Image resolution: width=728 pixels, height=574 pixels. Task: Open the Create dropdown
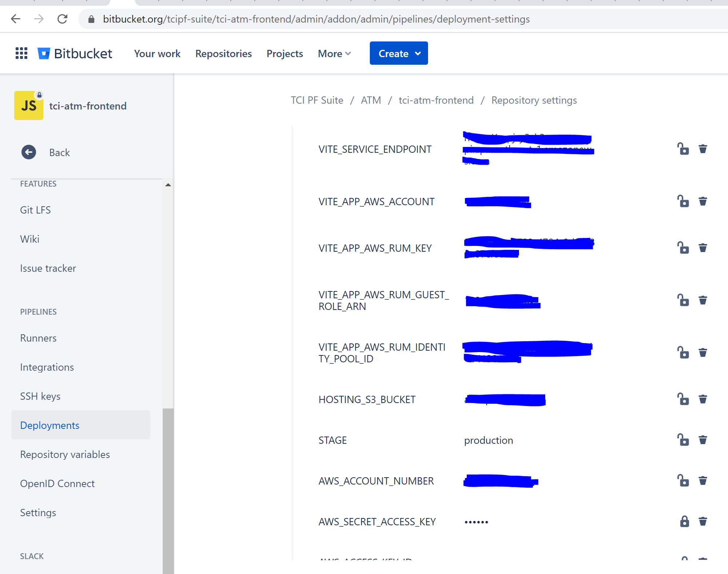399,53
